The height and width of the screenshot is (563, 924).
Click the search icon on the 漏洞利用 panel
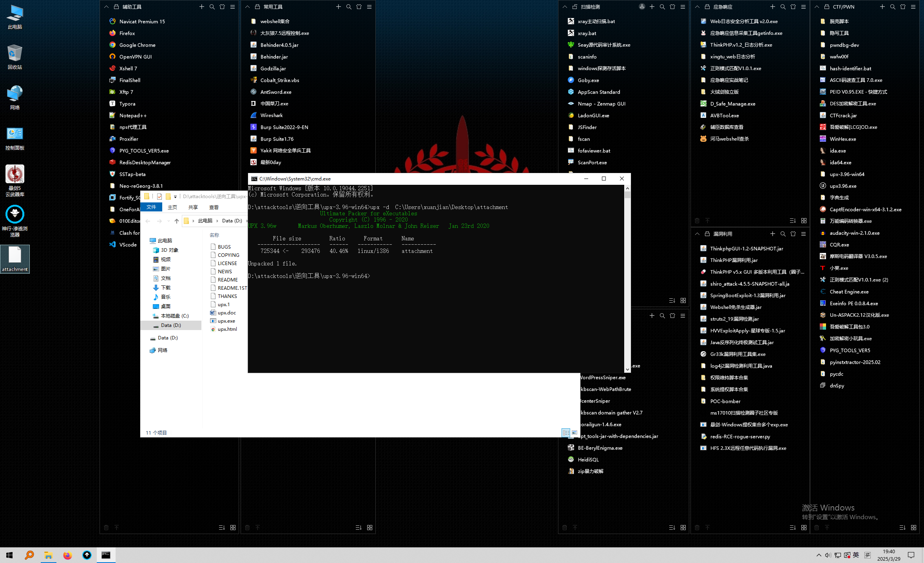(783, 234)
